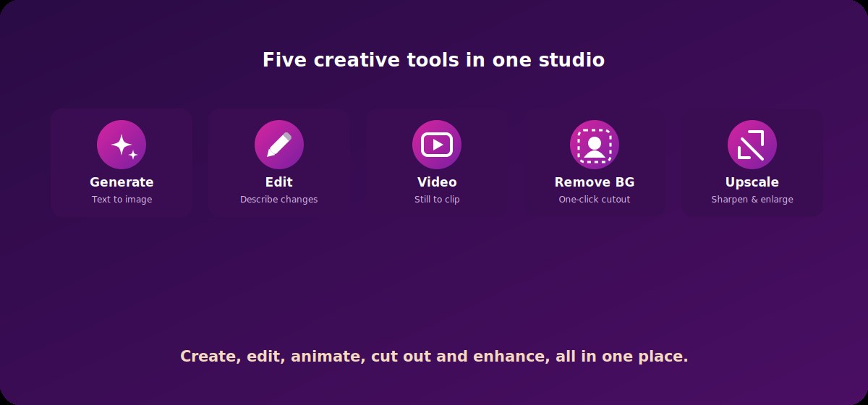This screenshot has width=868, height=405.
Task: Open the Remove BG tool card
Action: (x=595, y=163)
